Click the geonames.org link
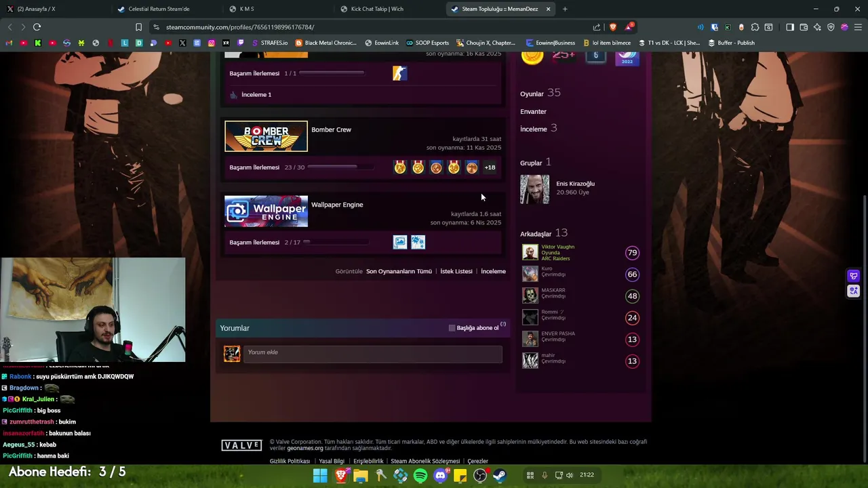The height and width of the screenshot is (488, 868). click(305, 448)
